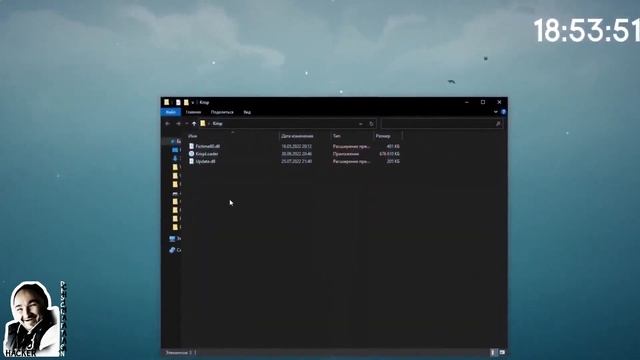The height and width of the screenshot is (360, 640).
Task: Open the Поделиться ribbon tab
Action: tap(222, 112)
